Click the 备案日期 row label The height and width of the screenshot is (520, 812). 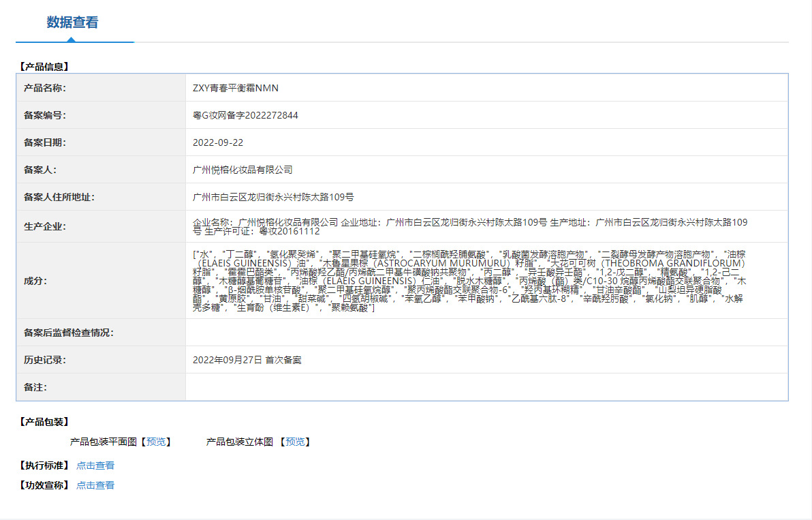45,142
